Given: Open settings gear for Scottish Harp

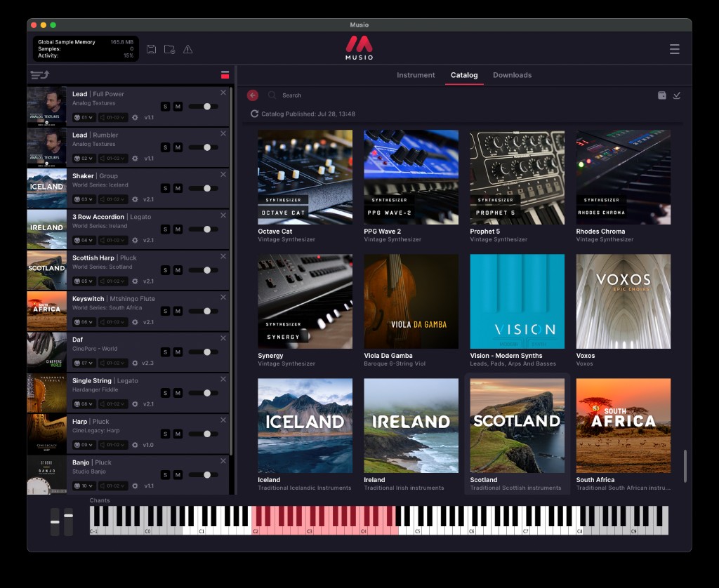Looking at the screenshot, I should [135, 281].
